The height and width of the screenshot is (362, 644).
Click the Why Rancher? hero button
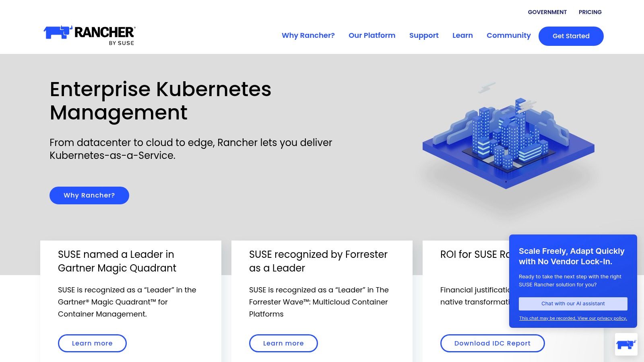coord(89,195)
